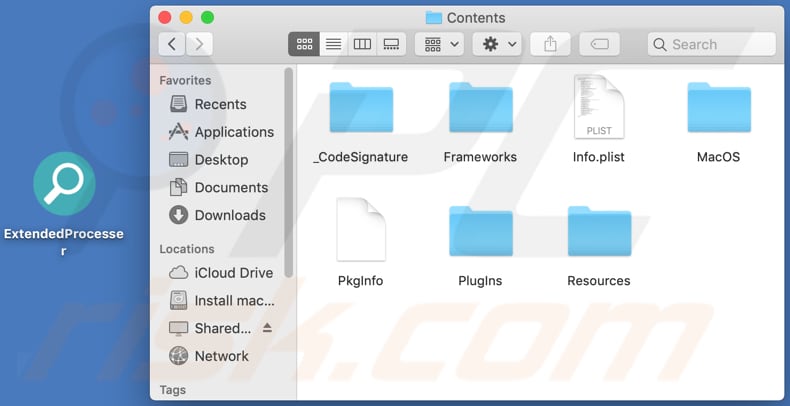Select the Shared... location in sidebar
Screen dimensions: 790x406
(x=210, y=328)
